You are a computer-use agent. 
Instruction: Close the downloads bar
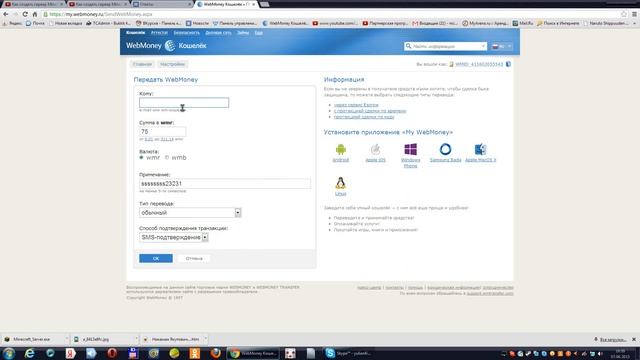pos(634,339)
